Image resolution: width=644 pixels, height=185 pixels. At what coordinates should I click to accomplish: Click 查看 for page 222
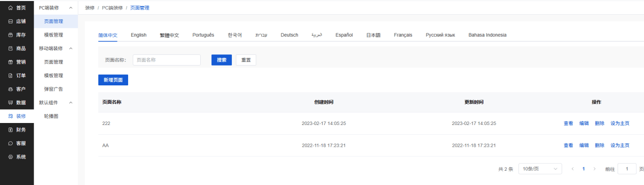click(x=568, y=124)
